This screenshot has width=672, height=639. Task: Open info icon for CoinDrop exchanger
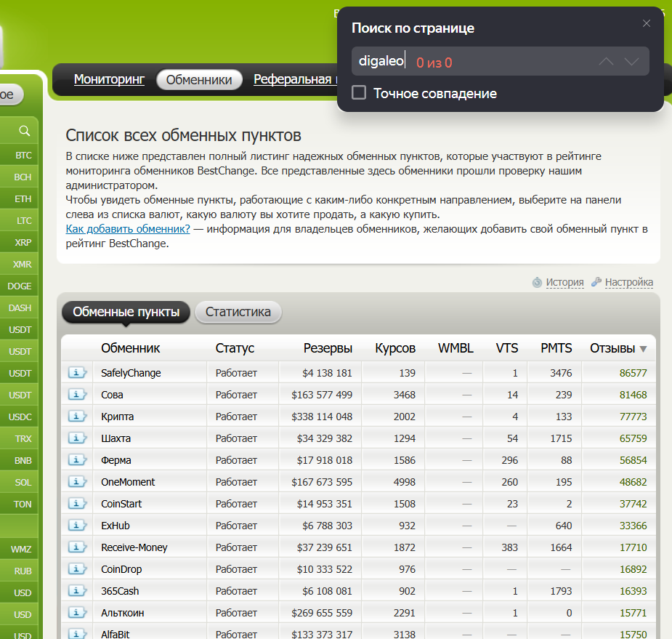pyautogui.click(x=77, y=569)
